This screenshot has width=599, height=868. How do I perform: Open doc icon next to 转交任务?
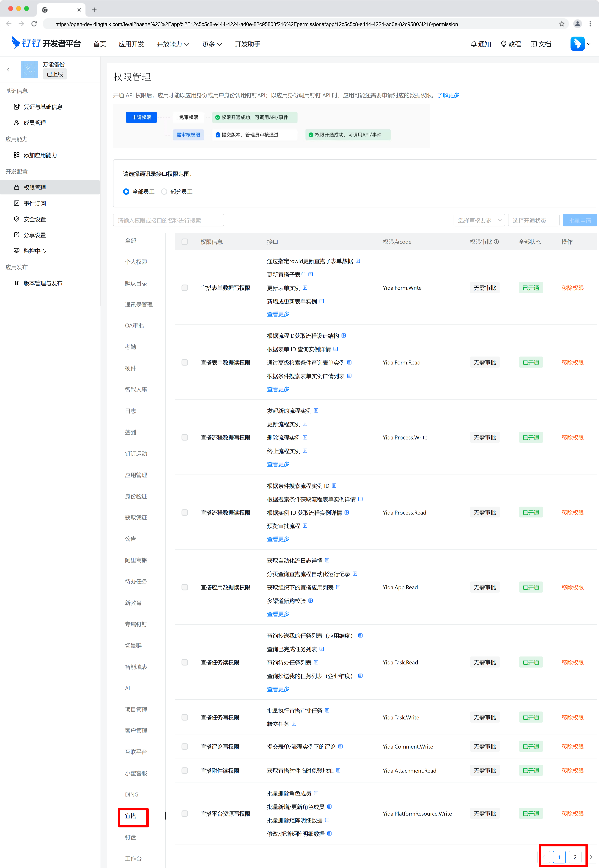tap(294, 724)
